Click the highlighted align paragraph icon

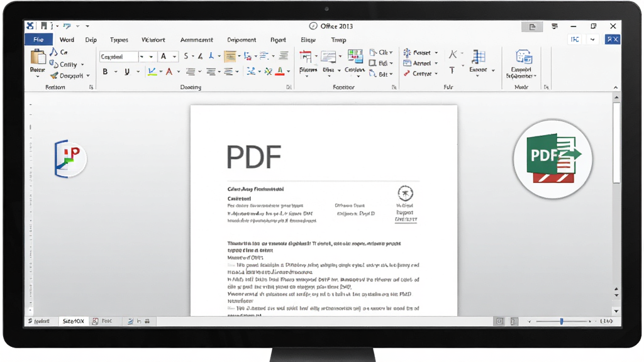(x=230, y=56)
